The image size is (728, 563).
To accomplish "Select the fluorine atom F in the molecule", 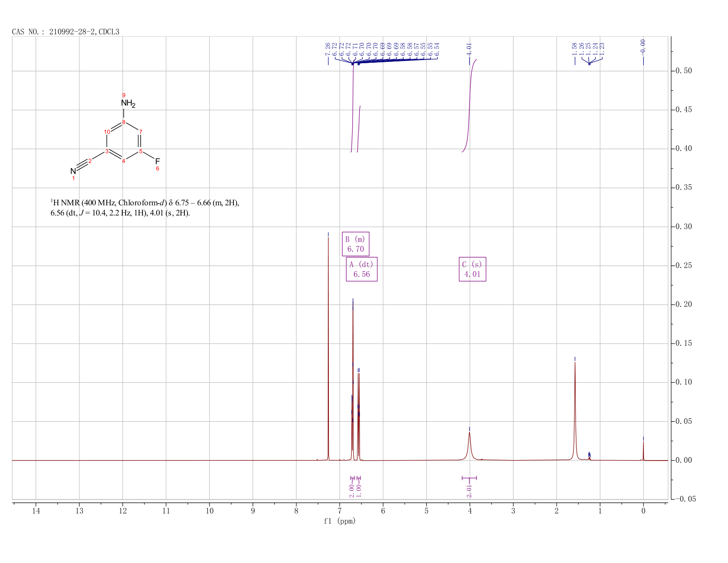I will tap(158, 161).
